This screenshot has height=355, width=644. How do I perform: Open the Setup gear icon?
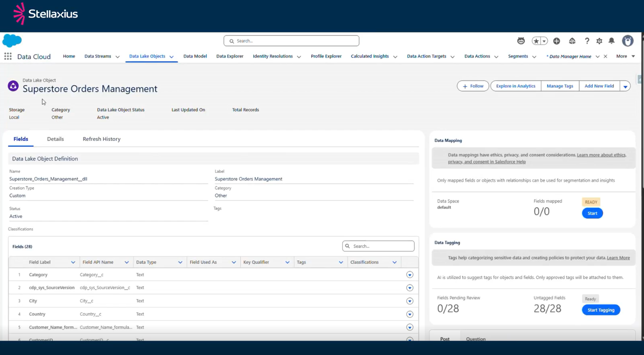(599, 41)
